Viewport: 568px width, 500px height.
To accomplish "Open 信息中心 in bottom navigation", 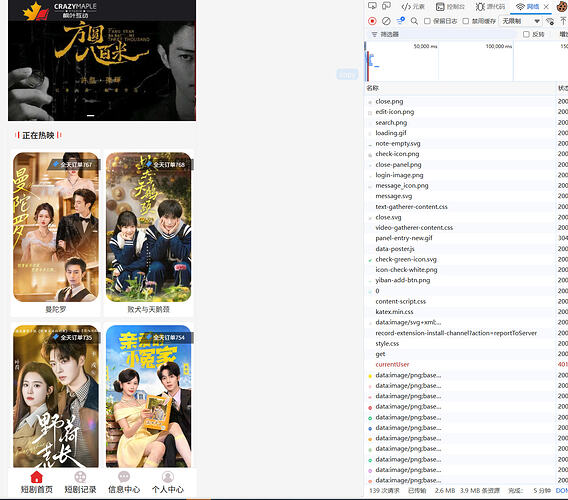I will pos(124,483).
